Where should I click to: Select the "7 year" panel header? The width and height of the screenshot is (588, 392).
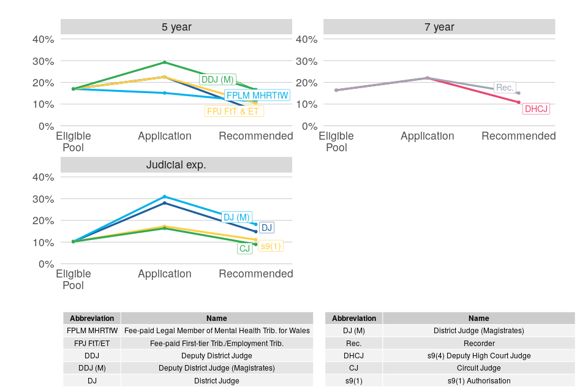click(x=439, y=27)
